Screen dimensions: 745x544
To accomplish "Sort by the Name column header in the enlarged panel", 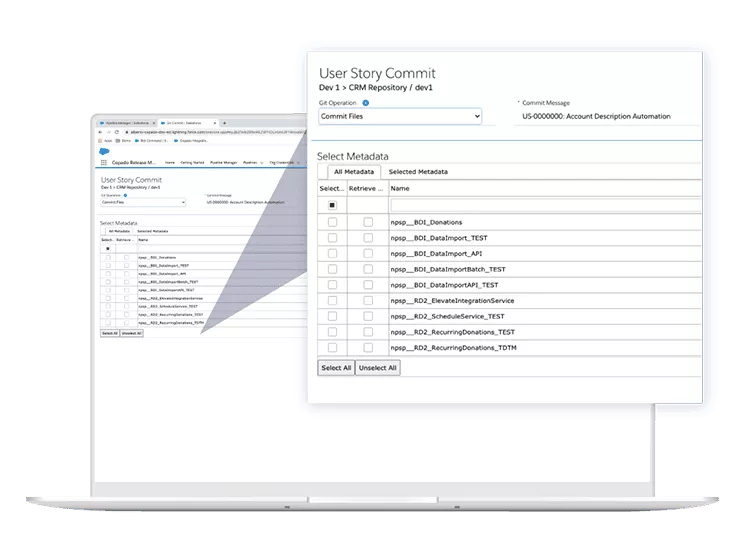I will click(400, 188).
